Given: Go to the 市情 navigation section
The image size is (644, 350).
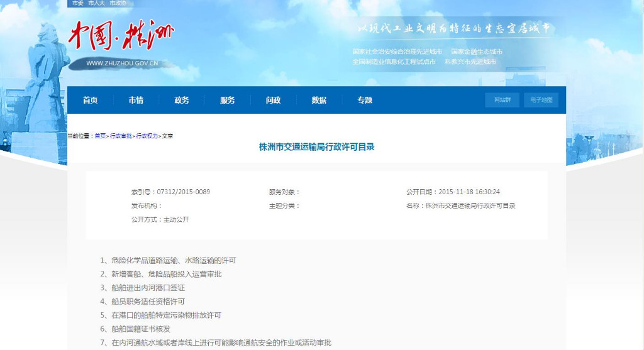Looking at the screenshot, I should click(136, 101).
